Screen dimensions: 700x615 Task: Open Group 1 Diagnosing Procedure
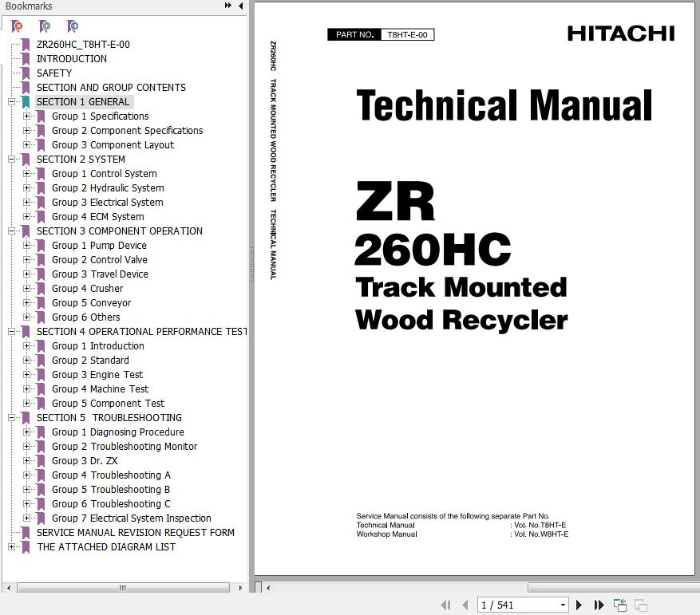[118, 432]
